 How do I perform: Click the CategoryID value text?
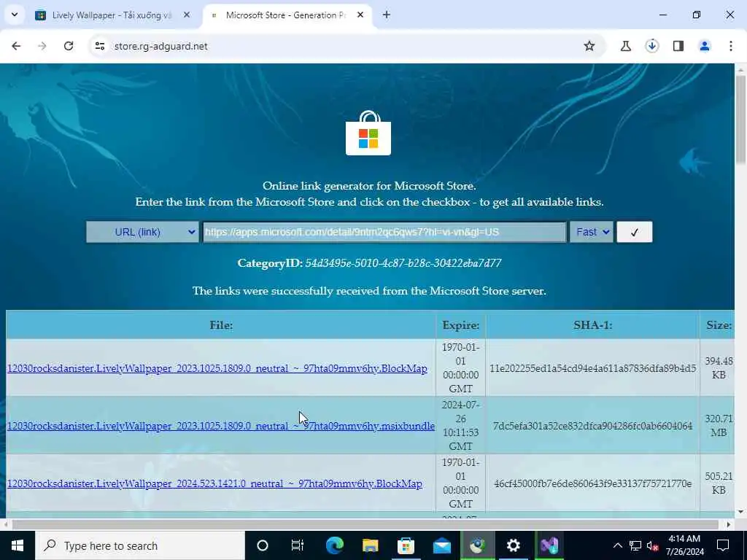coord(403,262)
